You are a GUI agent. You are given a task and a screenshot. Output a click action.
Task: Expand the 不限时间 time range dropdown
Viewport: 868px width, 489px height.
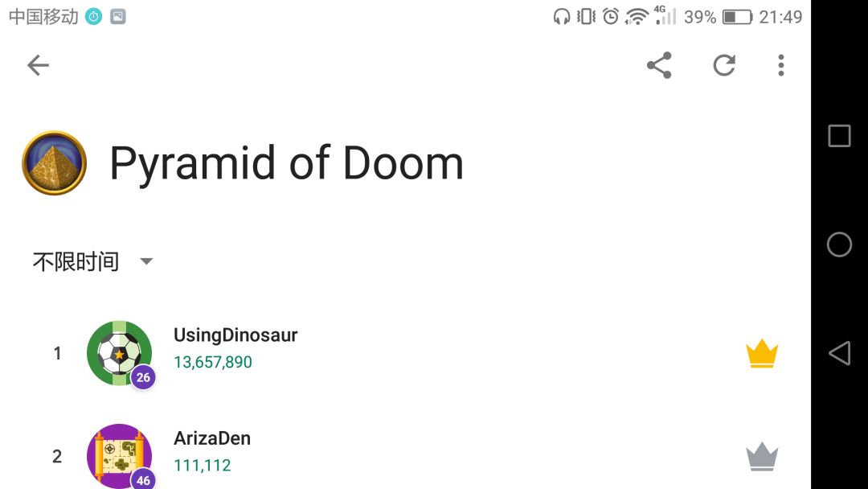76,261
